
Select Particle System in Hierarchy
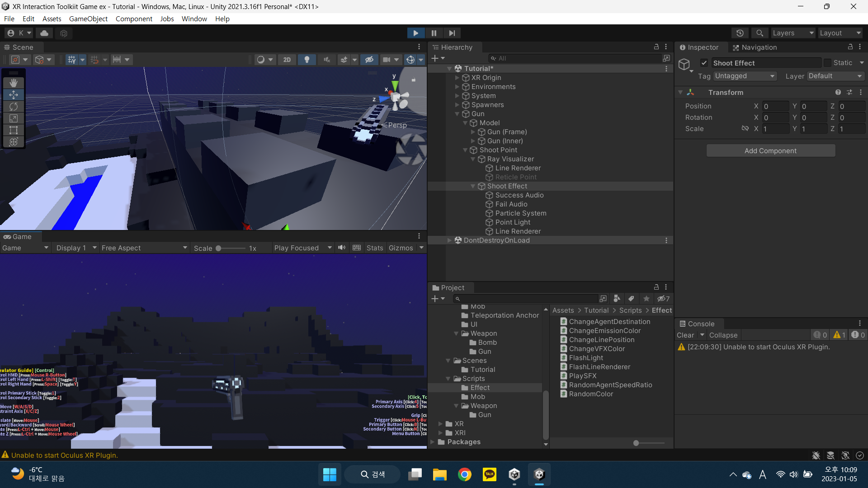pyautogui.click(x=520, y=213)
